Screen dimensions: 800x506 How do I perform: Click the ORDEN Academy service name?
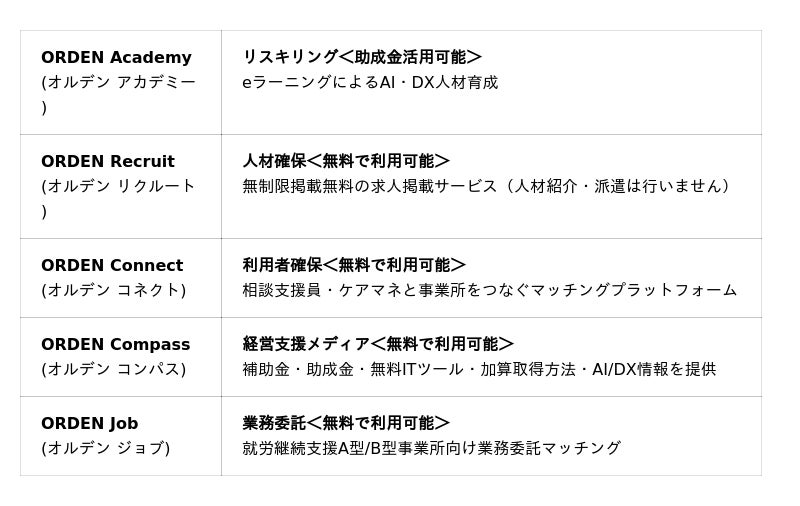(116, 58)
